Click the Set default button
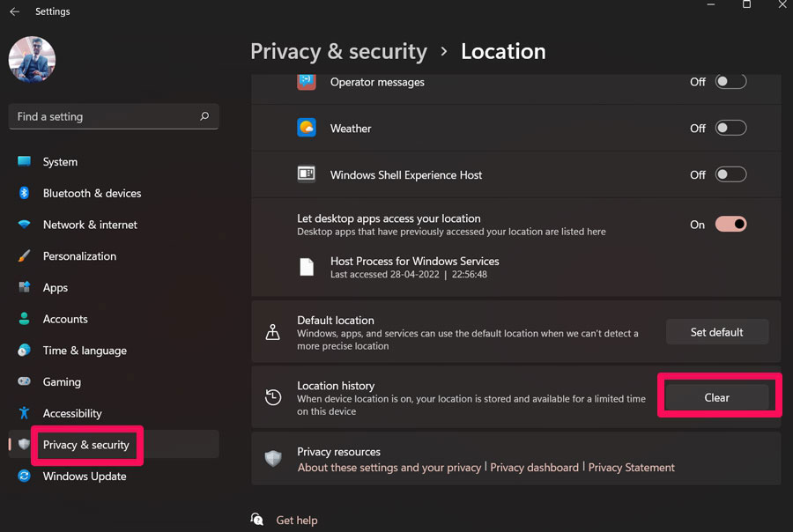Viewport: 793px width, 532px height. click(x=717, y=332)
